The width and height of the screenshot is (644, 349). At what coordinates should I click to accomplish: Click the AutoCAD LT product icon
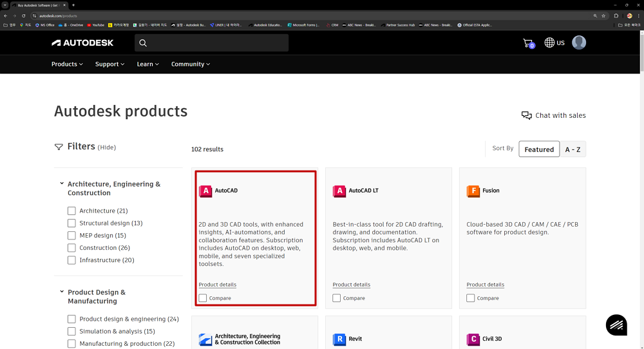(339, 191)
